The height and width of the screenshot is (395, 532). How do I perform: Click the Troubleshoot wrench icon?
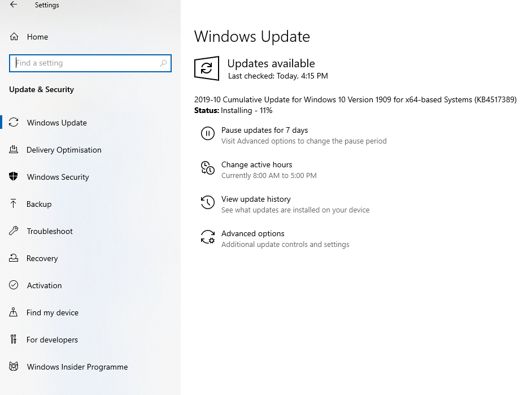[14, 231]
